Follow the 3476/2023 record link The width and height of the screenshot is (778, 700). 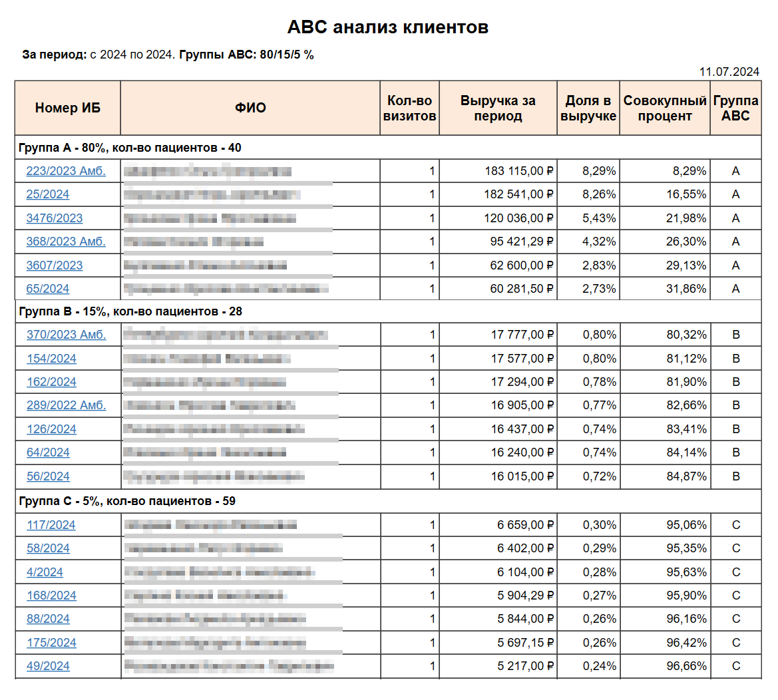[55, 218]
